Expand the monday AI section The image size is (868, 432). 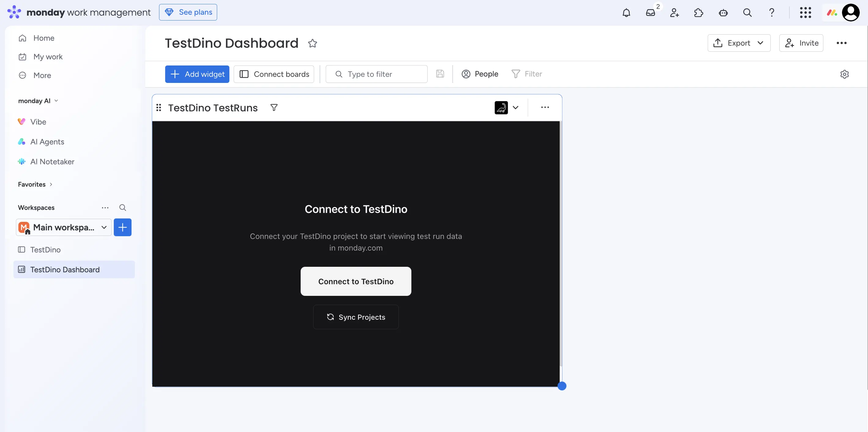coord(38,101)
